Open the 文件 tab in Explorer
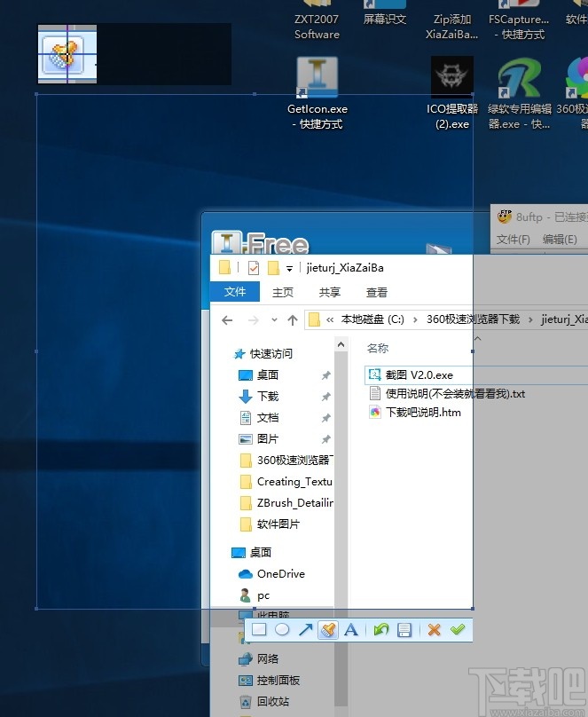588x717 pixels. [235, 292]
